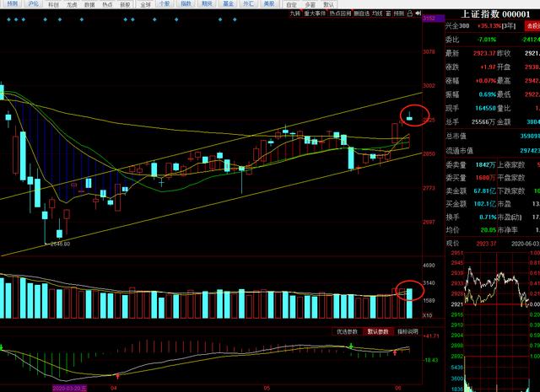Open the 默认 tab at top

click(328, 4)
